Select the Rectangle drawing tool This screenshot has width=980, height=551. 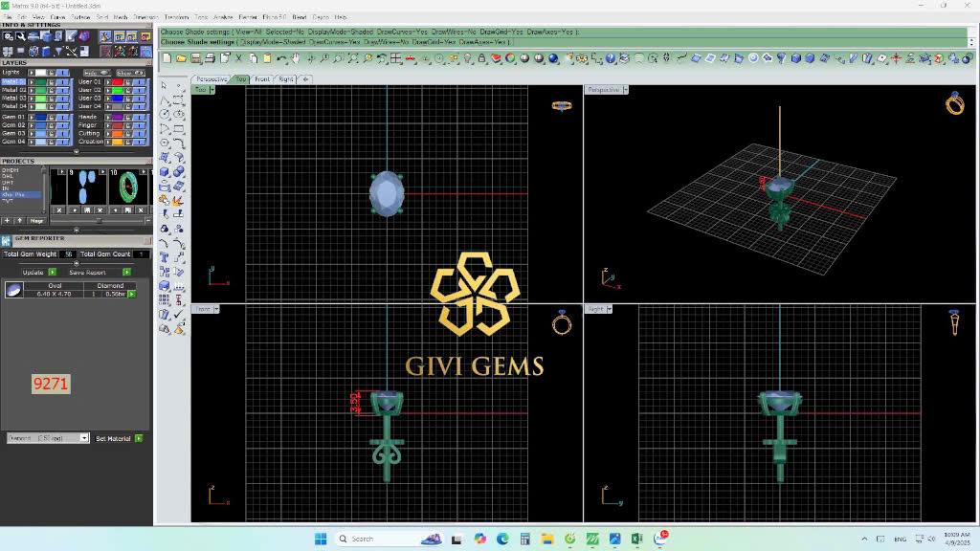(x=179, y=129)
